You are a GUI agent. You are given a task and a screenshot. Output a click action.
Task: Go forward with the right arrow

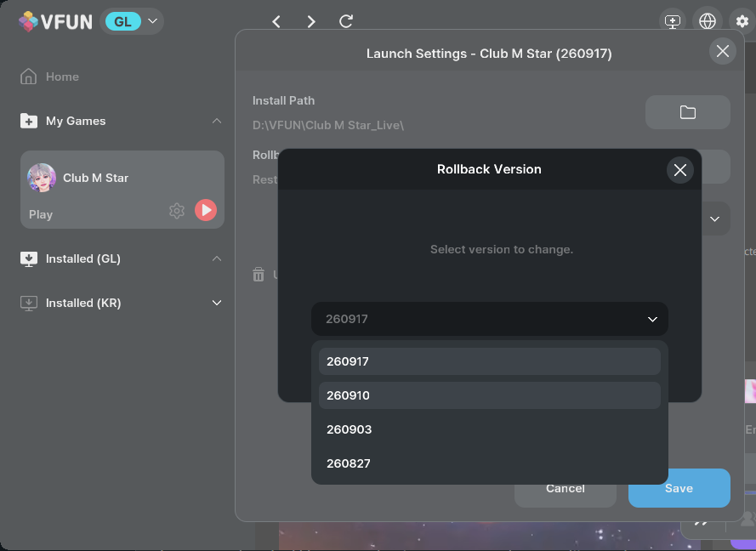pyautogui.click(x=311, y=22)
